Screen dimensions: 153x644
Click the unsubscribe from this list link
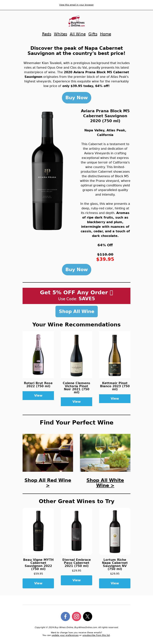(96, 635)
